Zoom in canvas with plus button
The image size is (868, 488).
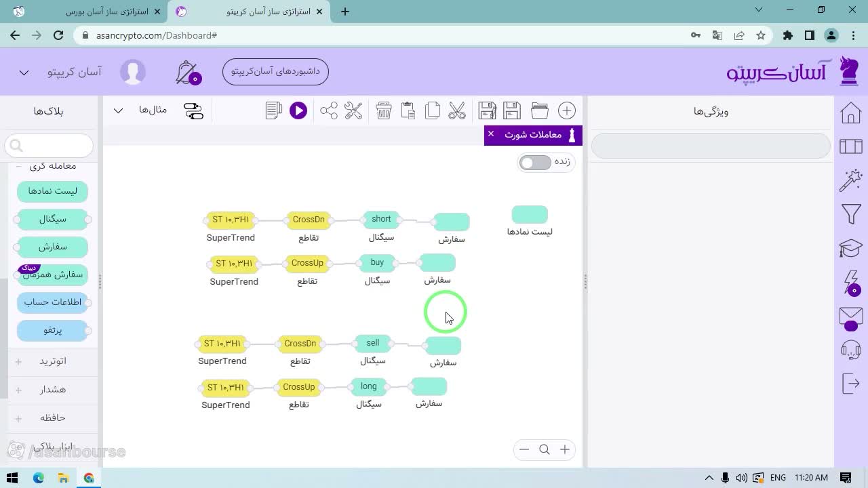coord(565,449)
